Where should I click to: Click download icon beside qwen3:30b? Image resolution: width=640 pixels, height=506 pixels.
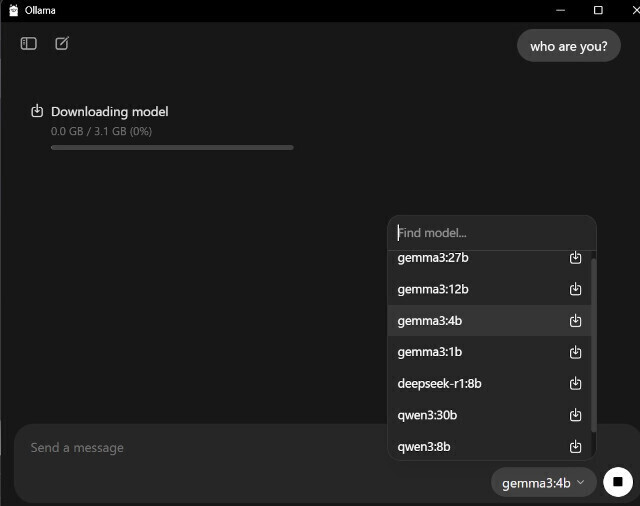pyautogui.click(x=576, y=415)
